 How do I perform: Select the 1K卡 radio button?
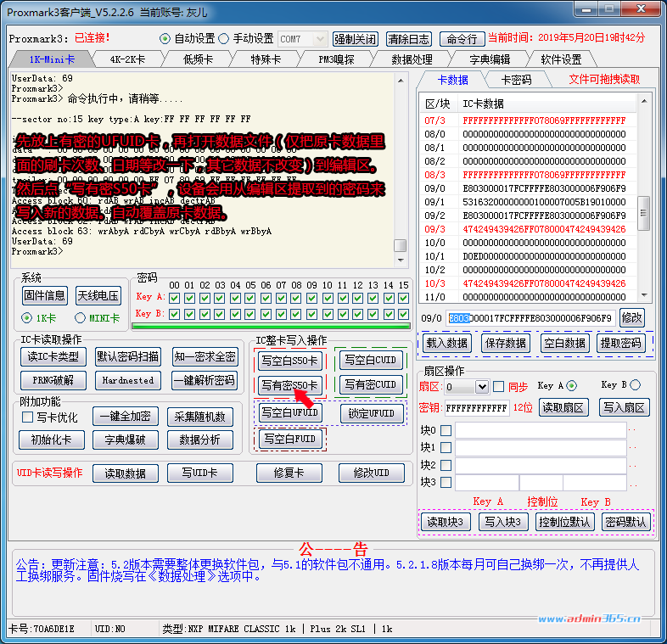point(27,317)
